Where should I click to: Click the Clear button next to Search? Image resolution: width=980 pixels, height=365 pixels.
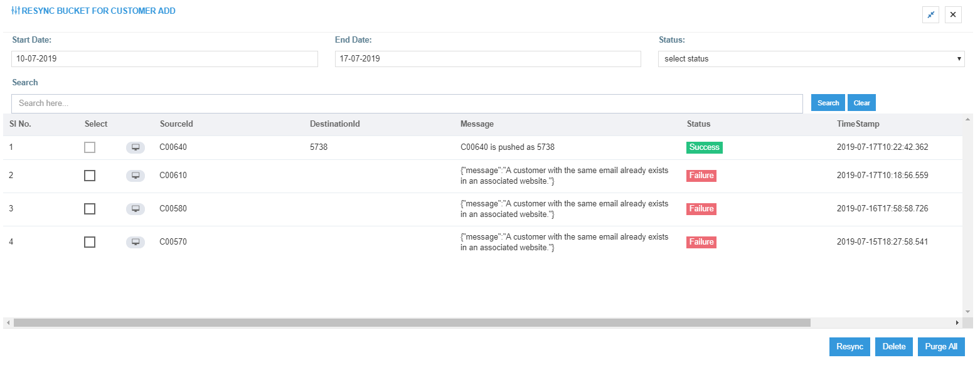pos(861,102)
